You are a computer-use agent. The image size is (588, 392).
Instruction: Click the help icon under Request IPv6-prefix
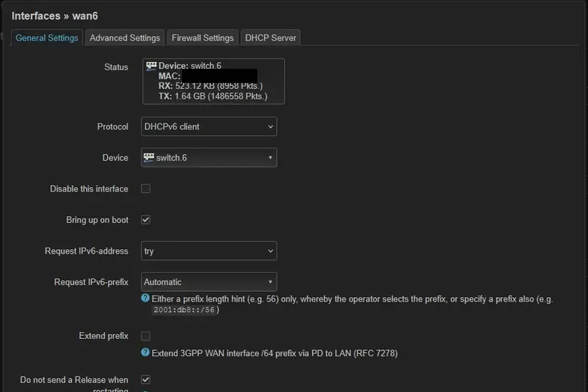145,298
